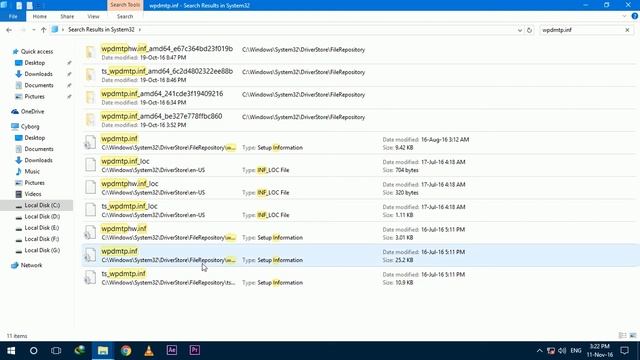
Task: Open Task View on taskbar
Action: [x=56, y=351]
